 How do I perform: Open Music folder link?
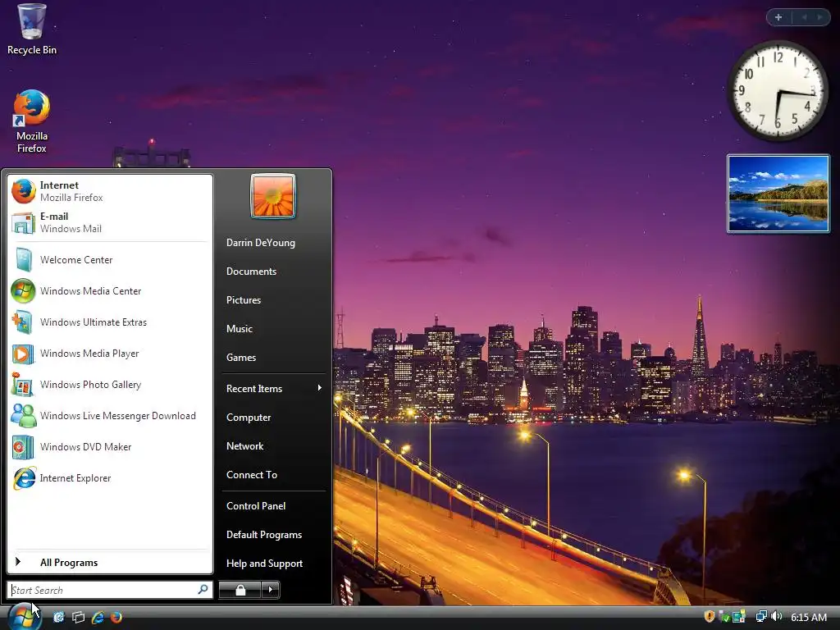click(274, 328)
